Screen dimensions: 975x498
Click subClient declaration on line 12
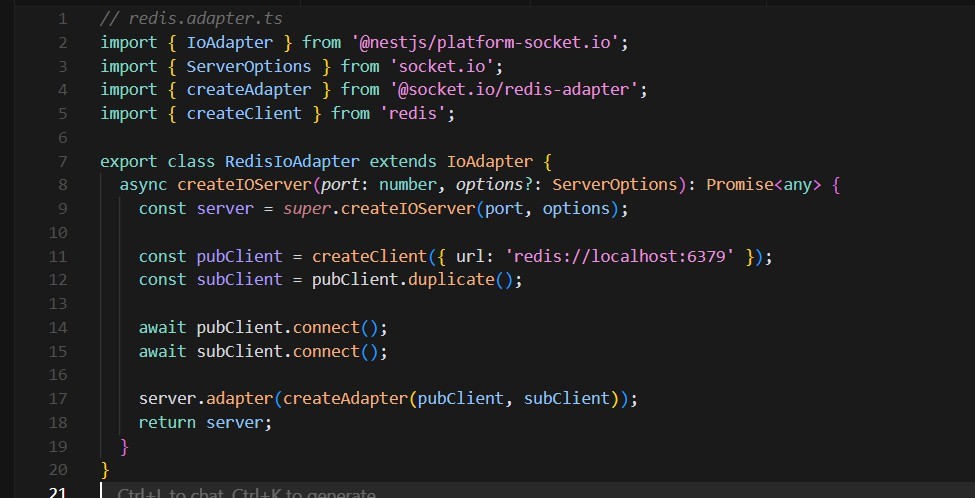[x=239, y=280]
